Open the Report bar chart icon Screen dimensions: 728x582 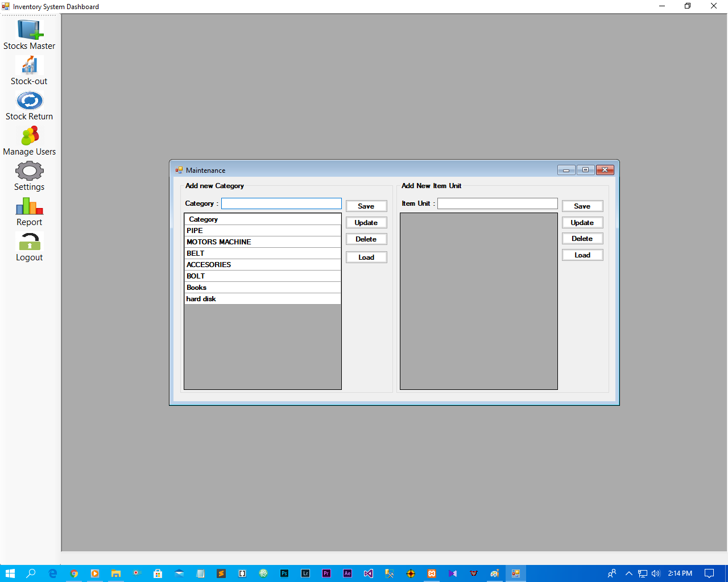click(29, 207)
